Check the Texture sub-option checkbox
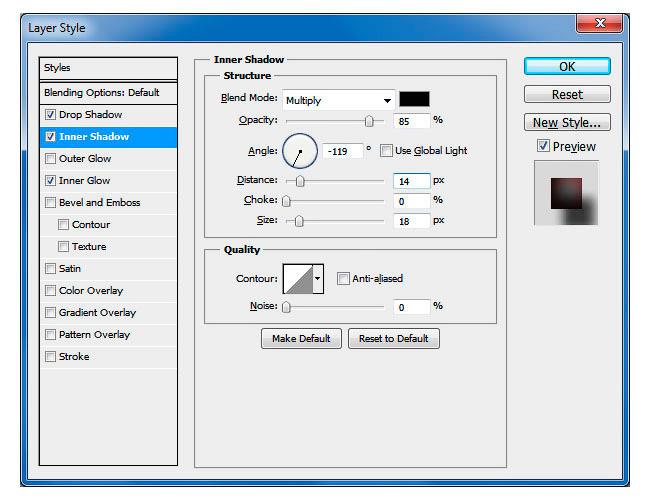The width and height of the screenshot is (650, 499). pyautogui.click(x=63, y=246)
